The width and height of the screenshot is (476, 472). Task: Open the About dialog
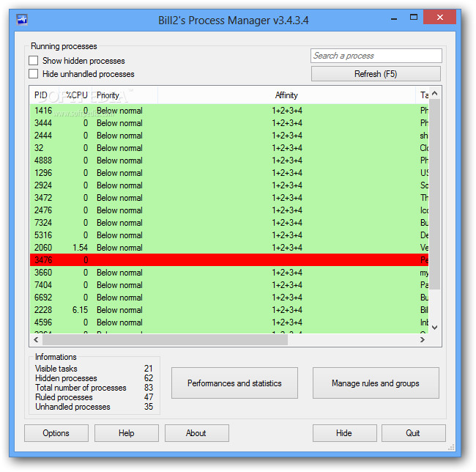(x=196, y=433)
